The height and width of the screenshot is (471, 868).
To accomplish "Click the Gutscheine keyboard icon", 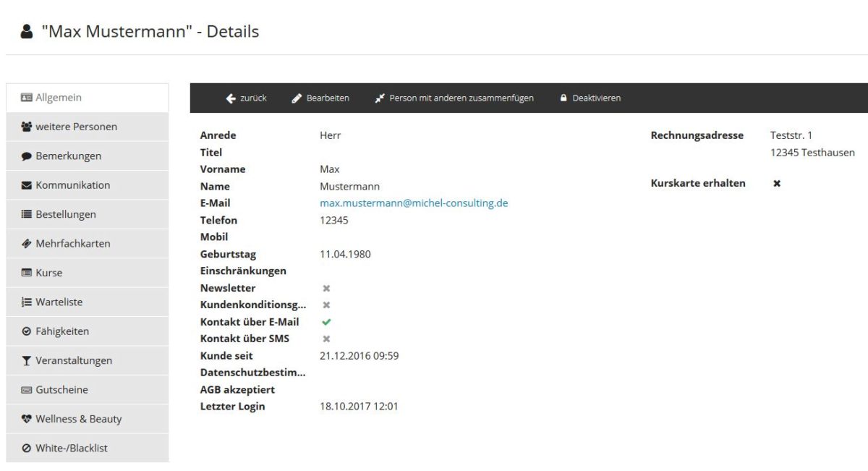I will point(27,390).
